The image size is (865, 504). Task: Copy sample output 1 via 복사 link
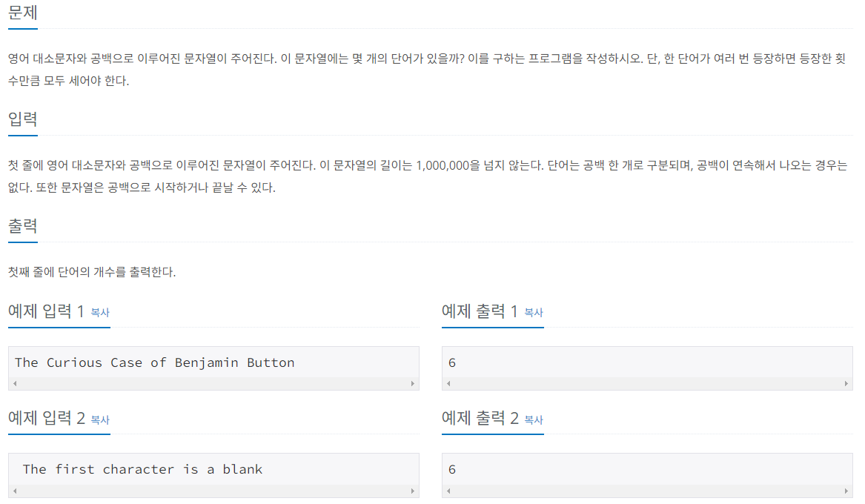534,313
